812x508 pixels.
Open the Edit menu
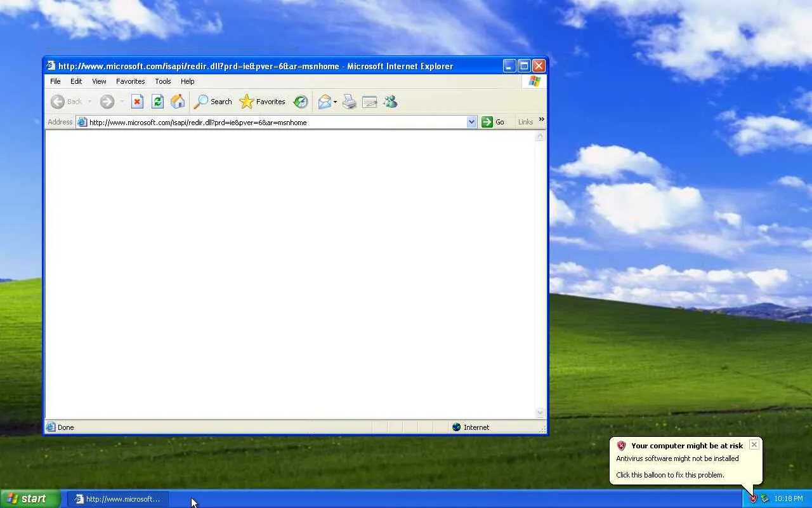point(76,81)
